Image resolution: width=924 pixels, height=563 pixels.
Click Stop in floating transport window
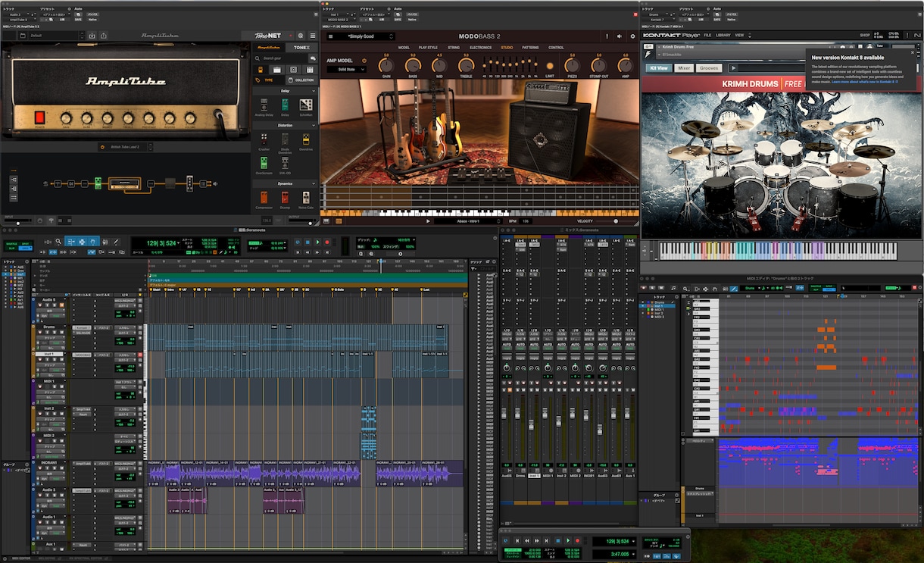point(558,540)
